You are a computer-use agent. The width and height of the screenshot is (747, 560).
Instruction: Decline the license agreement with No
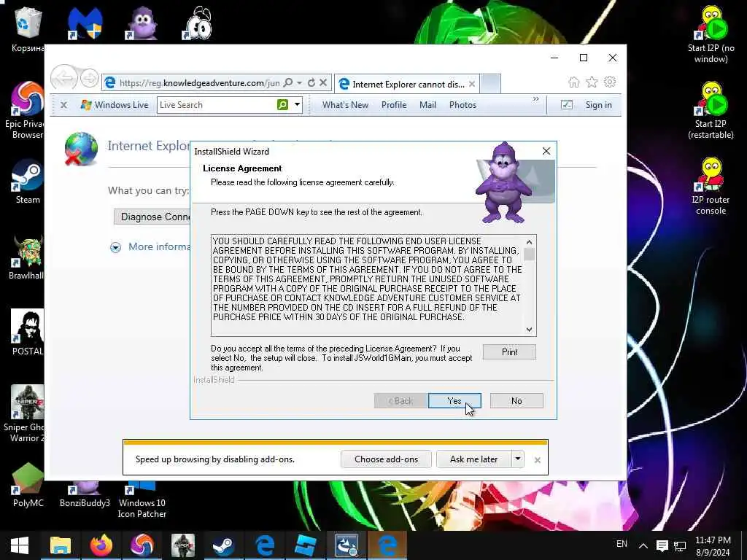pos(516,401)
